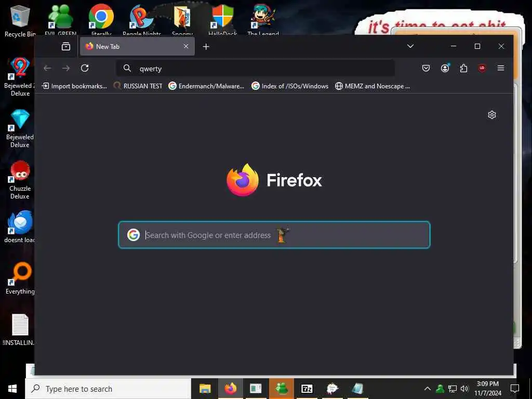Open Everything search desktop shortcut

[20, 278]
